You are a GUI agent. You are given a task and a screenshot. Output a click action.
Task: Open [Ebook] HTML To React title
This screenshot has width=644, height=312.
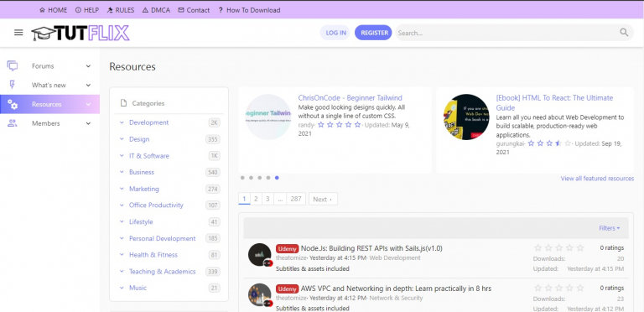pyautogui.click(x=554, y=103)
